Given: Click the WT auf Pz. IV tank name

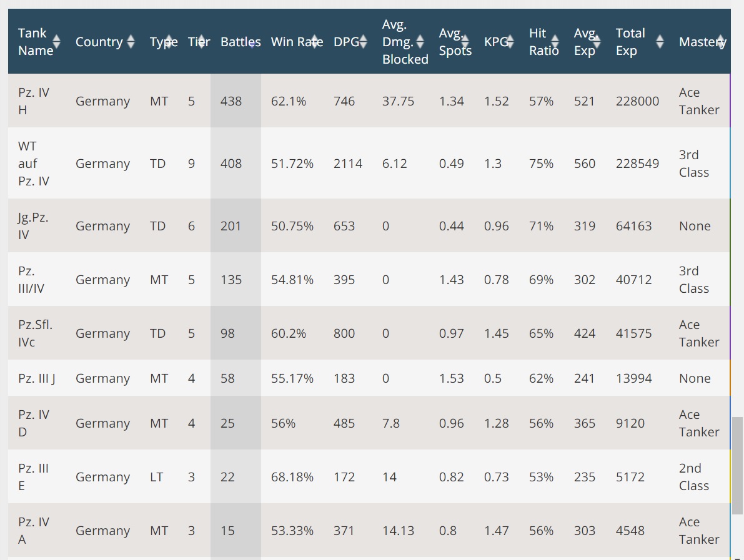Looking at the screenshot, I should coord(33,164).
